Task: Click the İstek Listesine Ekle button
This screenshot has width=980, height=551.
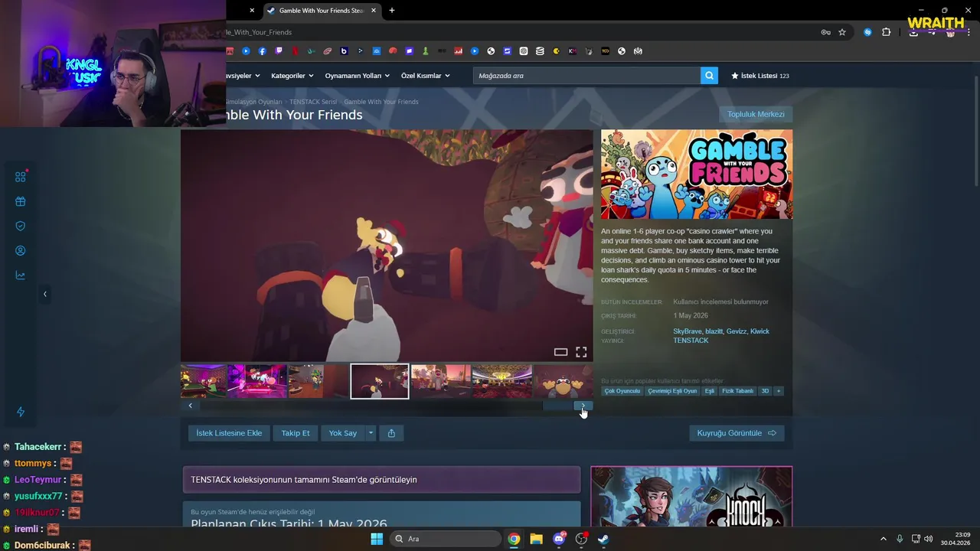Action: pos(229,433)
